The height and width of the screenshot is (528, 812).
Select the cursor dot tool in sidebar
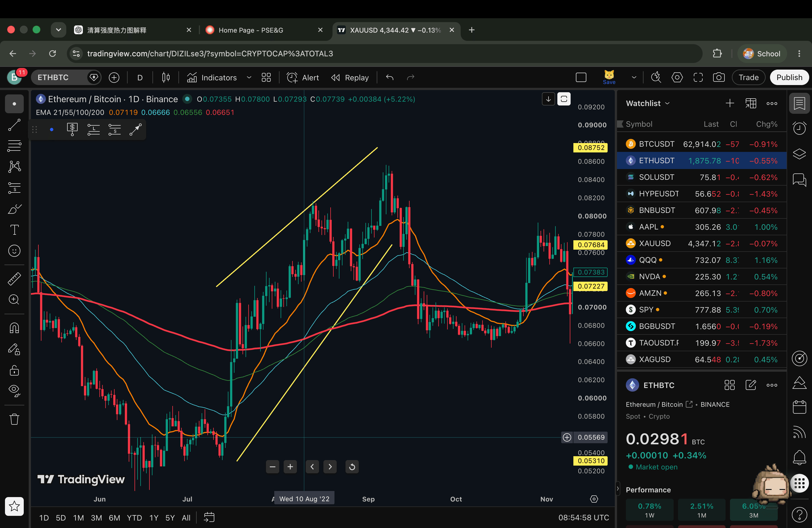(14, 104)
